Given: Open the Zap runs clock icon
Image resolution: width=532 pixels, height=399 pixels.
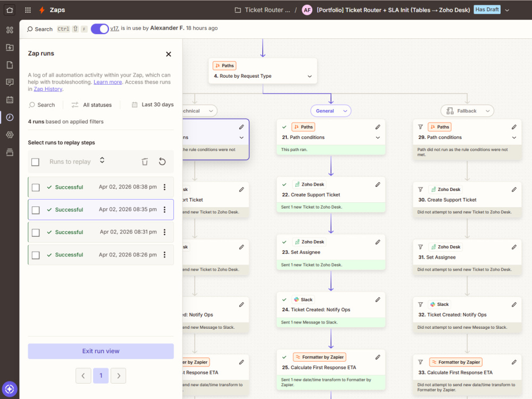Looking at the screenshot, I should pos(10,117).
